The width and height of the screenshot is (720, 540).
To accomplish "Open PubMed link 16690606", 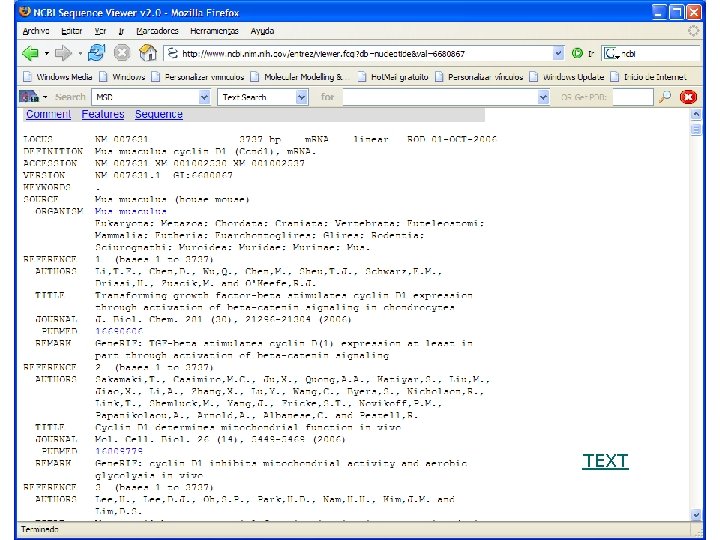I will [119, 331].
